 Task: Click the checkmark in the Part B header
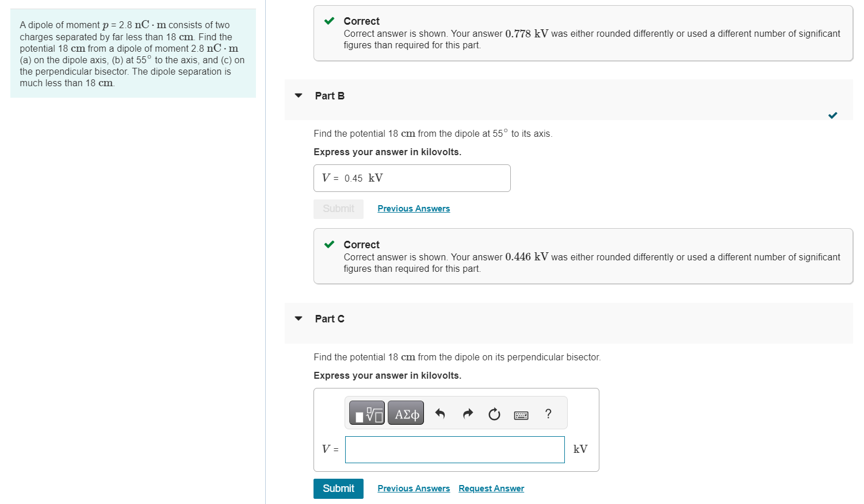coord(832,115)
